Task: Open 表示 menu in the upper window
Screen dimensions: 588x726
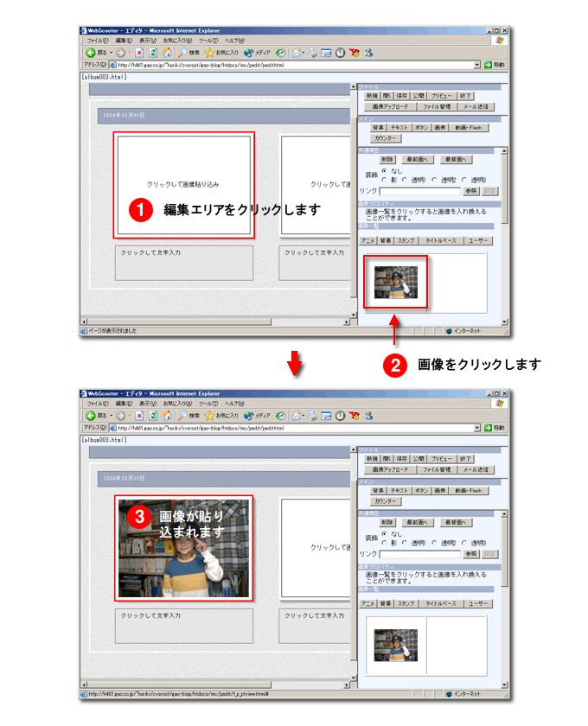Action: [x=148, y=41]
